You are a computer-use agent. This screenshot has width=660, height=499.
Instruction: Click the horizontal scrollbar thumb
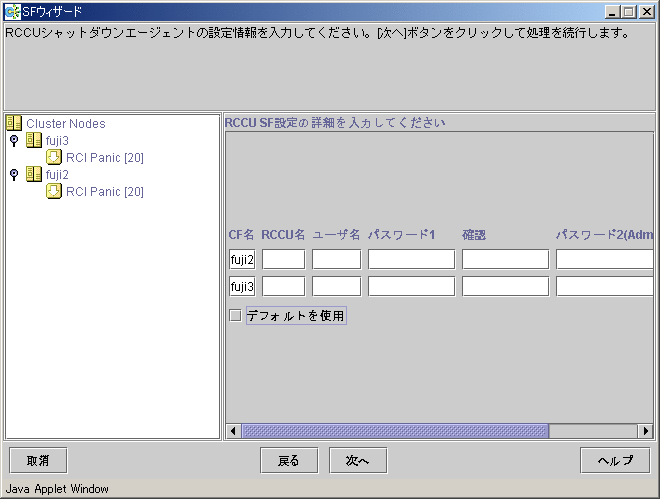395,431
